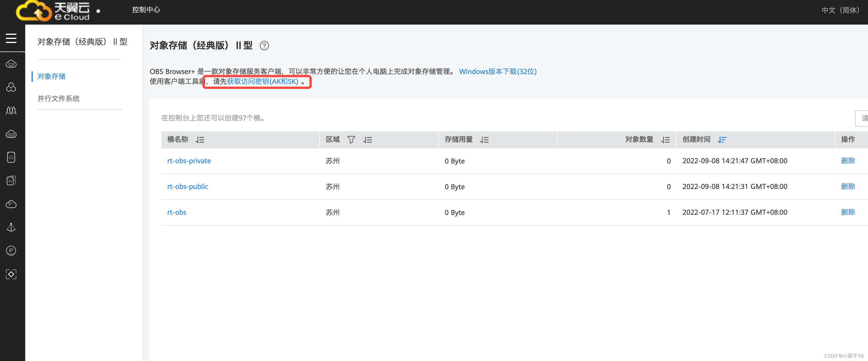The height and width of the screenshot is (361, 868).
Task: Delete the rt-obs-public bucket
Action: (848, 186)
